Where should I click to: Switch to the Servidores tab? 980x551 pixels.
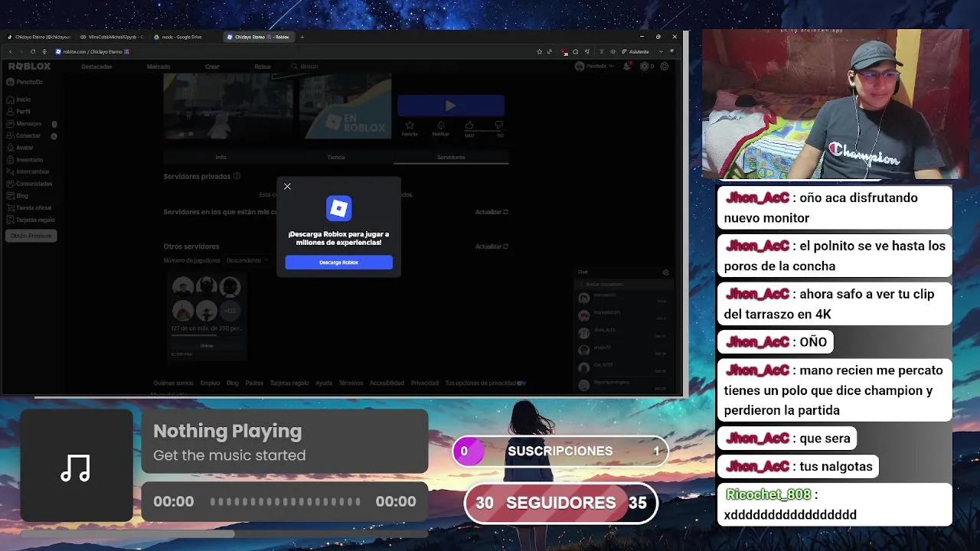click(451, 157)
